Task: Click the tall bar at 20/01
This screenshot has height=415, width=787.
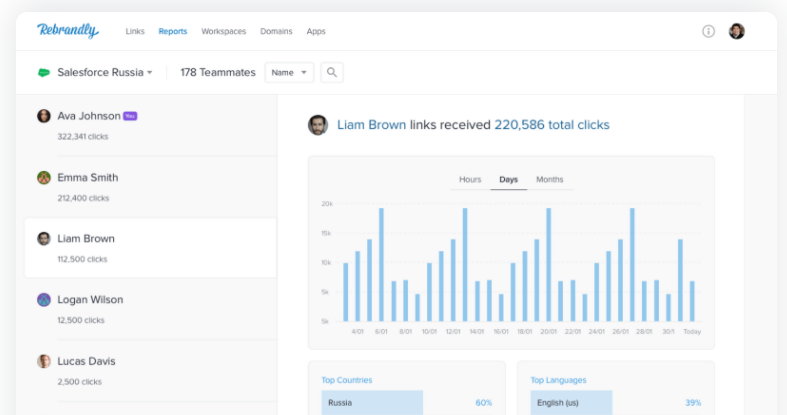Action: click(549, 264)
